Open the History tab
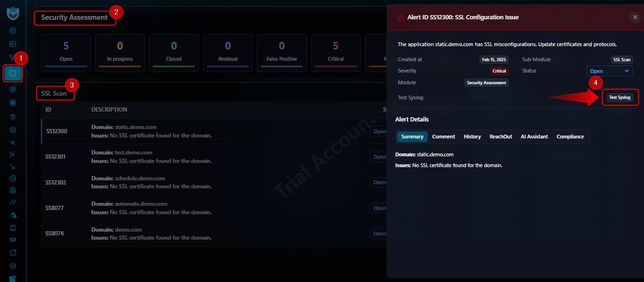 pos(472,137)
